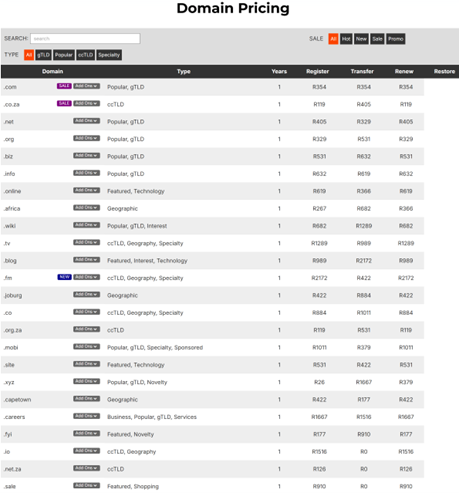Viewport: 459px width, 493px height.
Task: Click the SALE badge on .com row
Action: [x=64, y=86]
